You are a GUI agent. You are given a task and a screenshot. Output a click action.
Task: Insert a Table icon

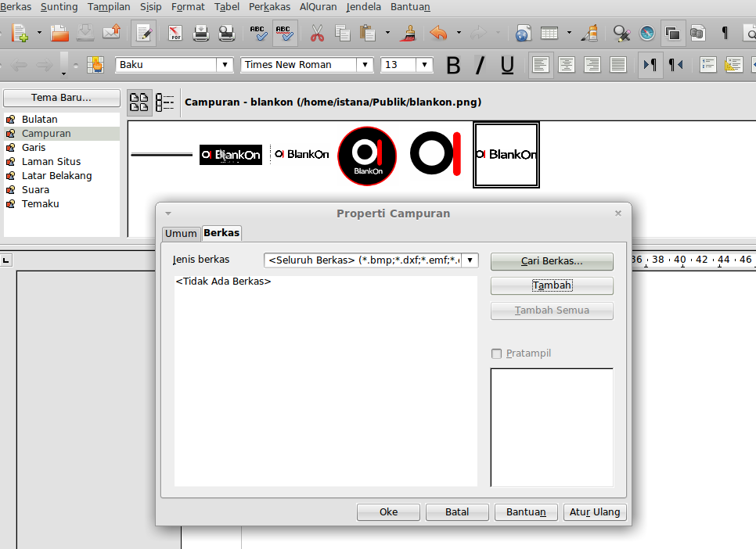(549, 34)
